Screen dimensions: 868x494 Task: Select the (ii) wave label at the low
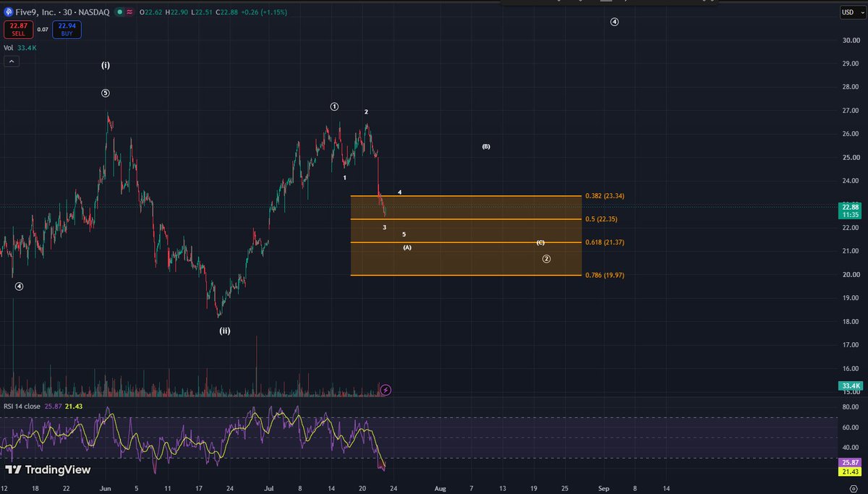[225, 331]
